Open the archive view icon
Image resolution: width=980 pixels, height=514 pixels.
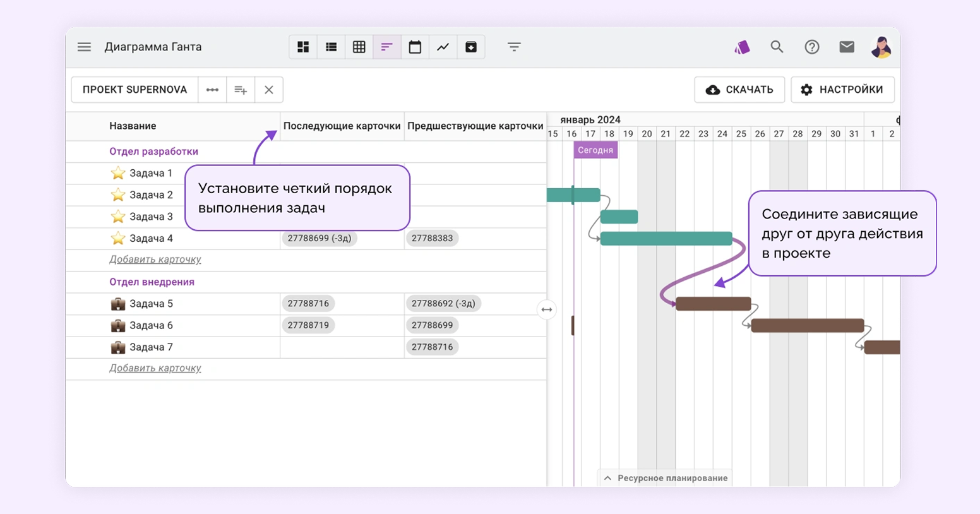coord(471,47)
